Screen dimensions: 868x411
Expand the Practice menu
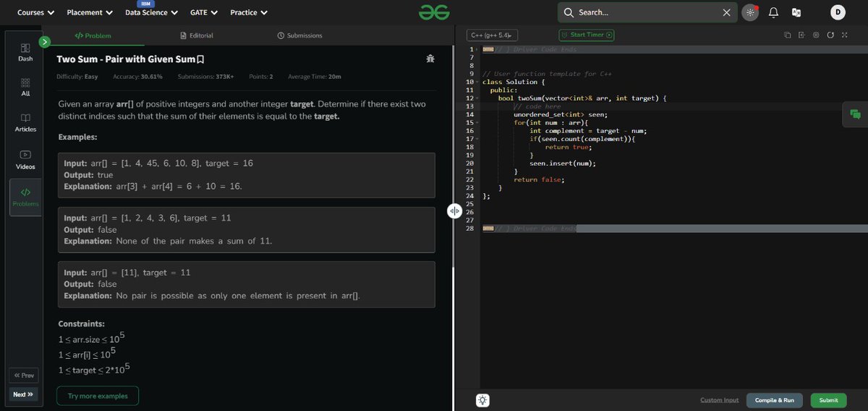(x=249, y=12)
